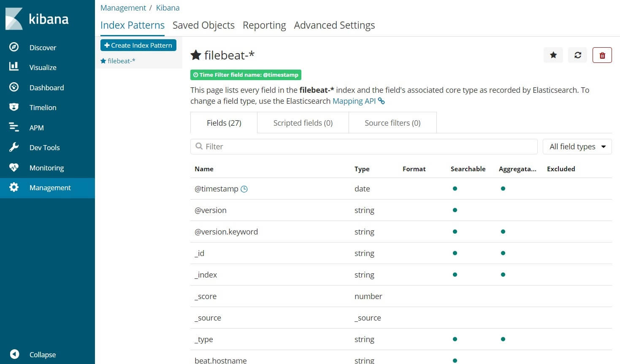The height and width of the screenshot is (364, 620).
Task: Open Dashboard gauge icon in sidebar
Action: tap(14, 87)
